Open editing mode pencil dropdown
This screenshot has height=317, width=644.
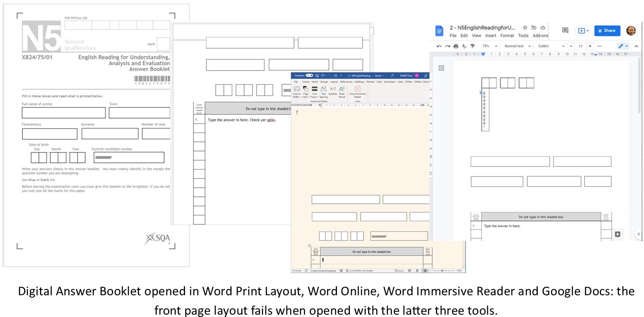point(623,46)
